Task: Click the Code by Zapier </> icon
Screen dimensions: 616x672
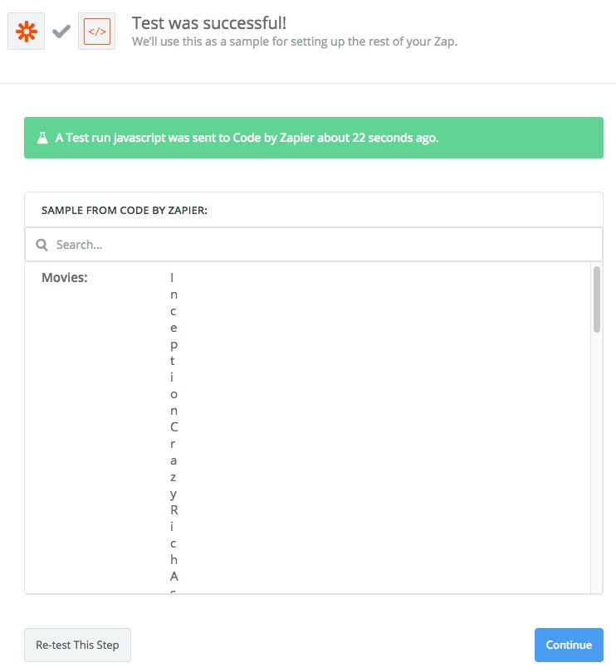Action: pyautogui.click(x=97, y=32)
